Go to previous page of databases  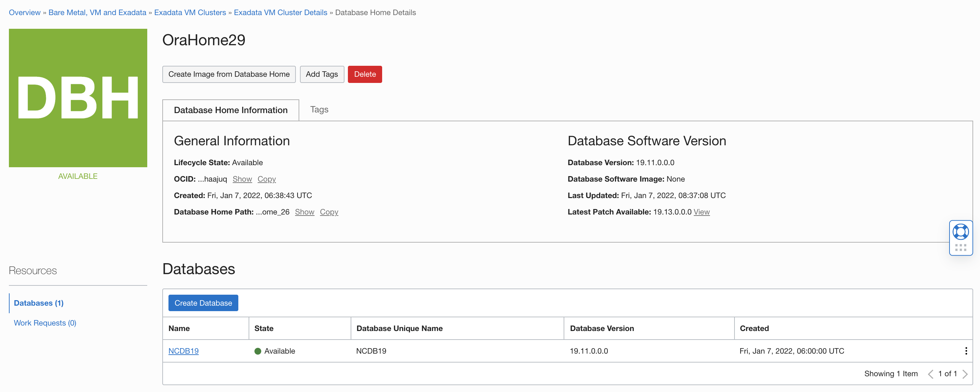tap(931, 374)
